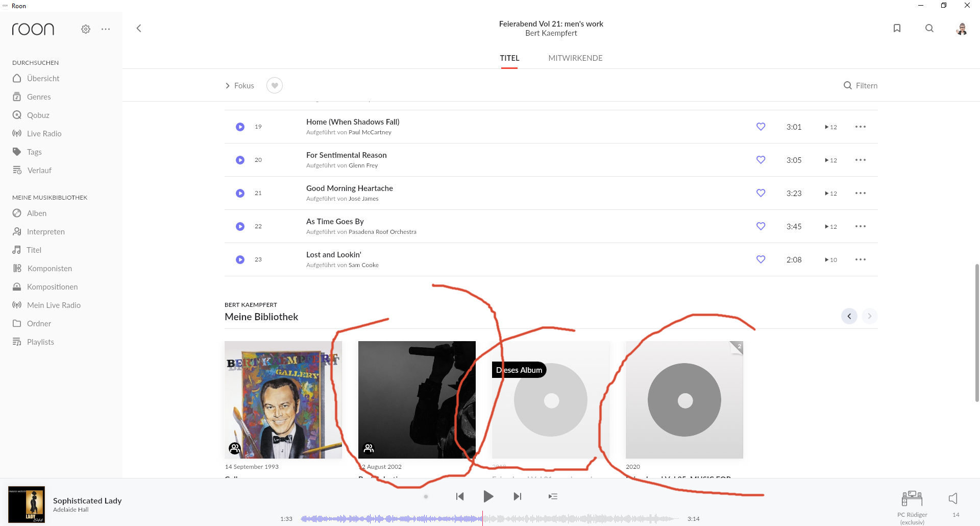The image size is (980, 526).
Task: Play track 19 Home (When Shadows Fall)
Action: (x=240, y=127)
